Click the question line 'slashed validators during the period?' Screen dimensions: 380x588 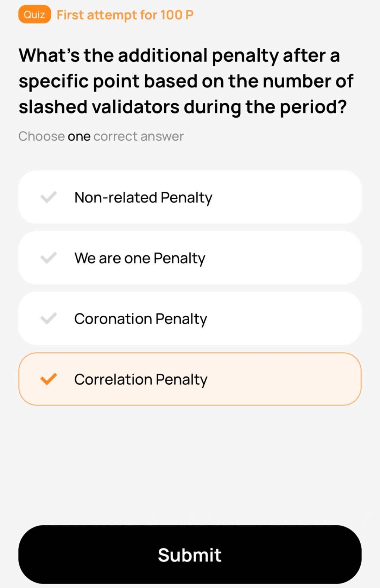[x=183, y=107]
